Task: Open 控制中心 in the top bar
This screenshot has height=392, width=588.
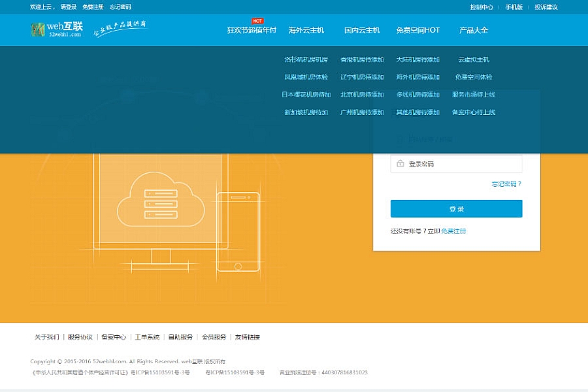Action: pos(482,7)
